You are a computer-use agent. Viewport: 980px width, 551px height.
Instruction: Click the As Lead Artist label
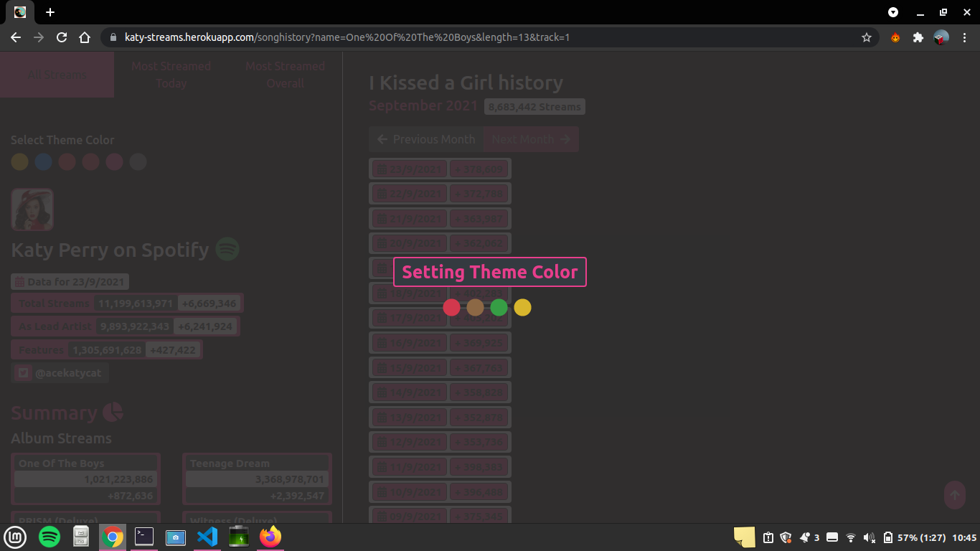click(x=55, y=326)
